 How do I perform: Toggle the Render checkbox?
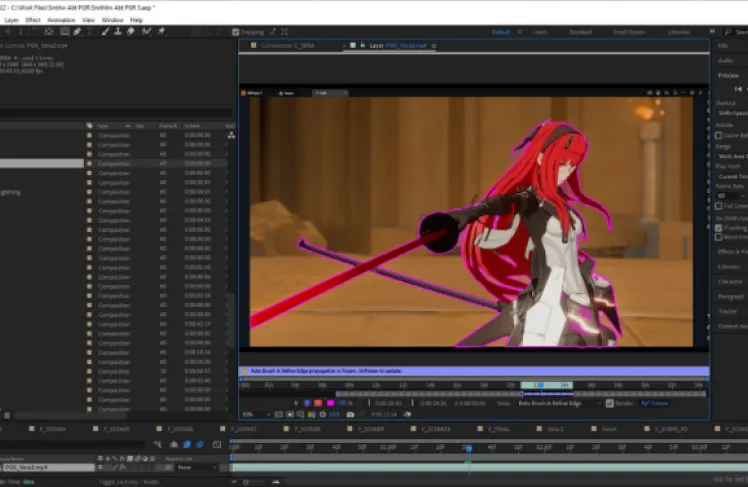[x=610, y=404]
